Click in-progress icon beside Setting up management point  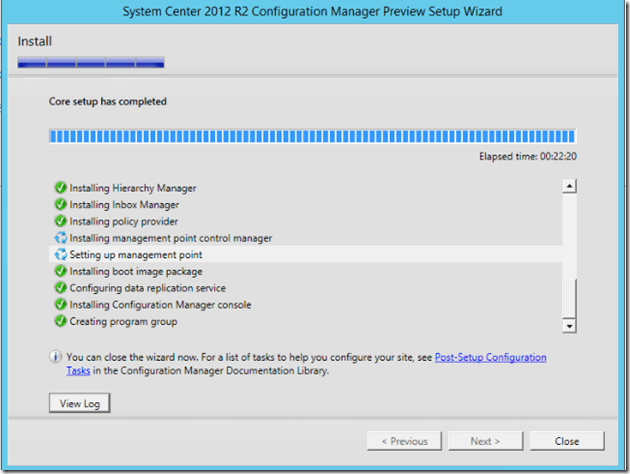[60, 255]
